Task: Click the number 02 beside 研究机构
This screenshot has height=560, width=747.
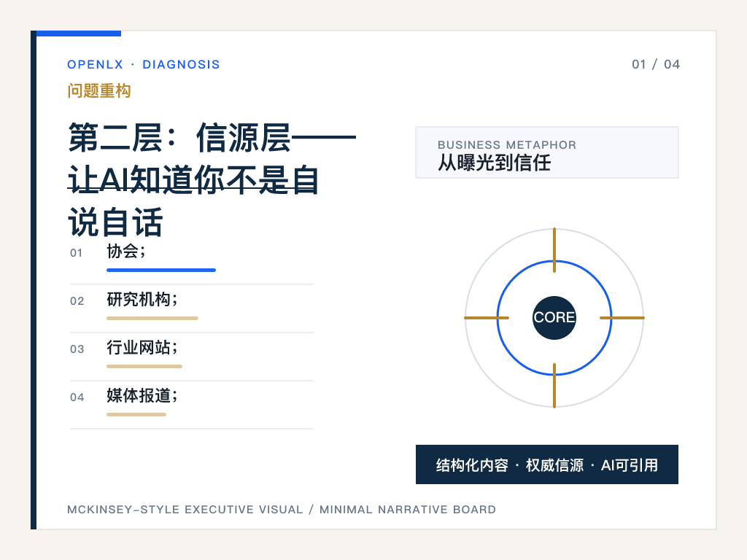Action: tap(77, 301)
